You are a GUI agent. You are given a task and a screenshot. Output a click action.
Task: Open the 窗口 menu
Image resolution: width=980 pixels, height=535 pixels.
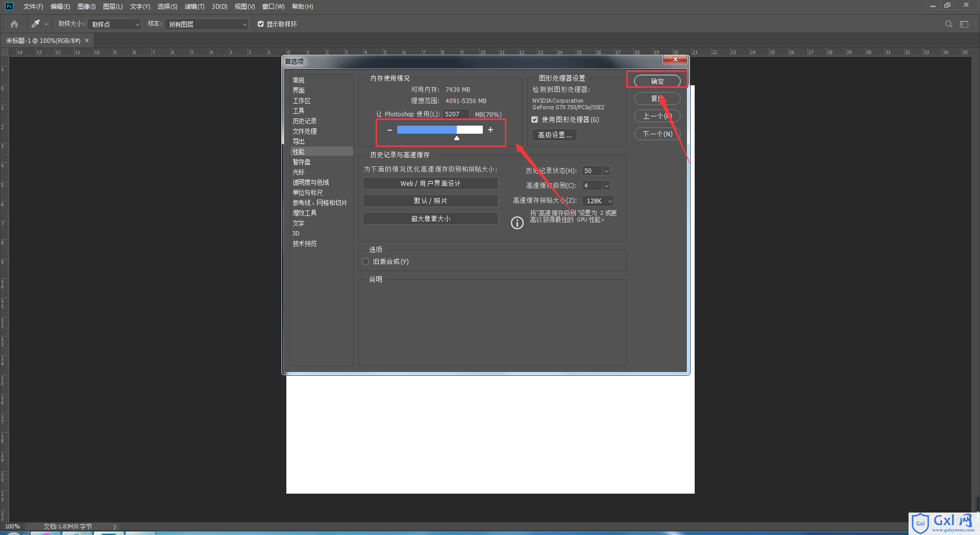click(x=273, y=7)
